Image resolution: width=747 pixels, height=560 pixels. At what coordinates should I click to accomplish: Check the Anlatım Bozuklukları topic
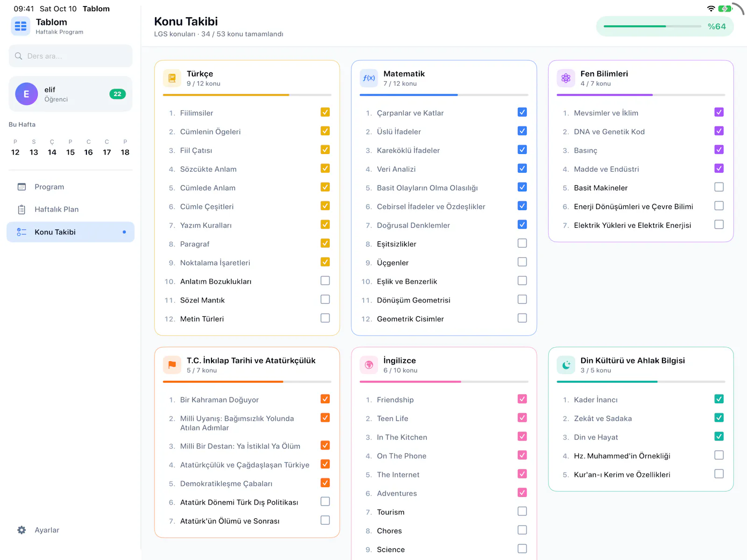tap(325, 280)
